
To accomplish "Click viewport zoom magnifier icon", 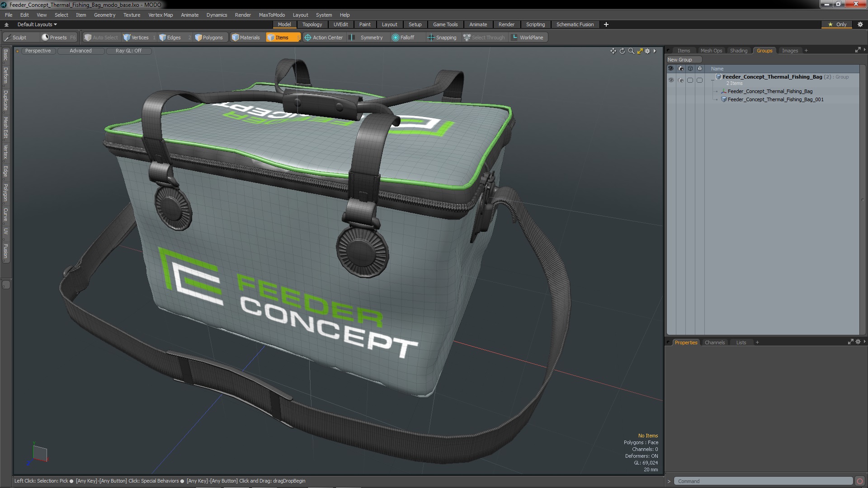I will [631, 51].
